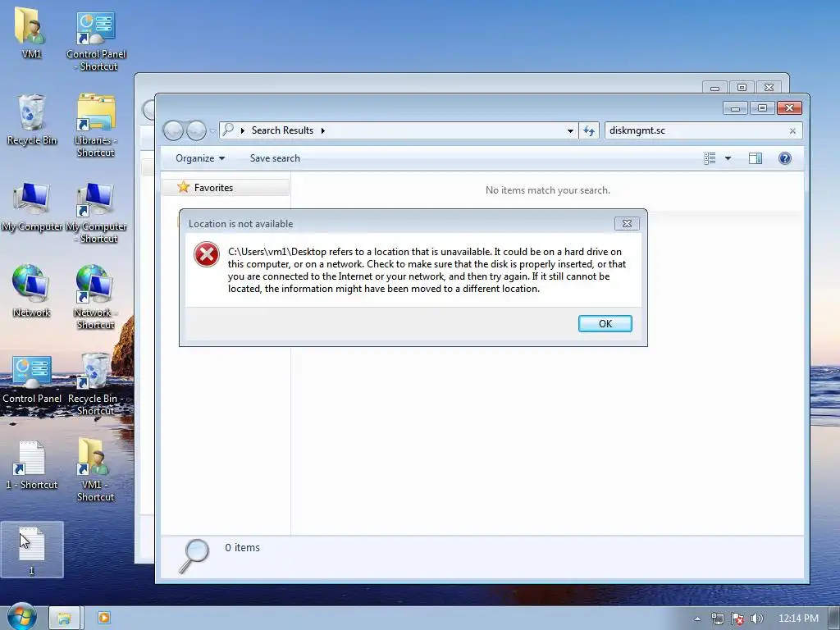Click the magnifier icon in the details pane
The height and width of the screenshot is (630, 840).
click(x=194, y=555)
